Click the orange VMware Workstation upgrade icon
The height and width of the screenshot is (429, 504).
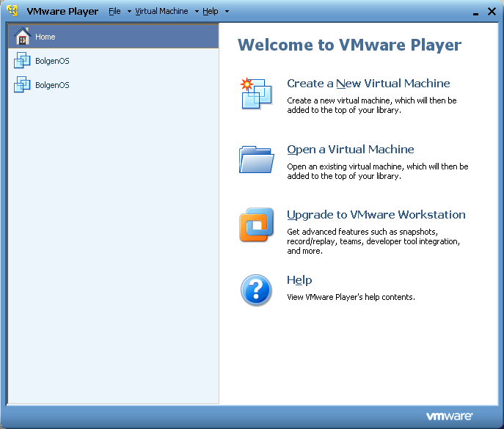pos(256,224)
